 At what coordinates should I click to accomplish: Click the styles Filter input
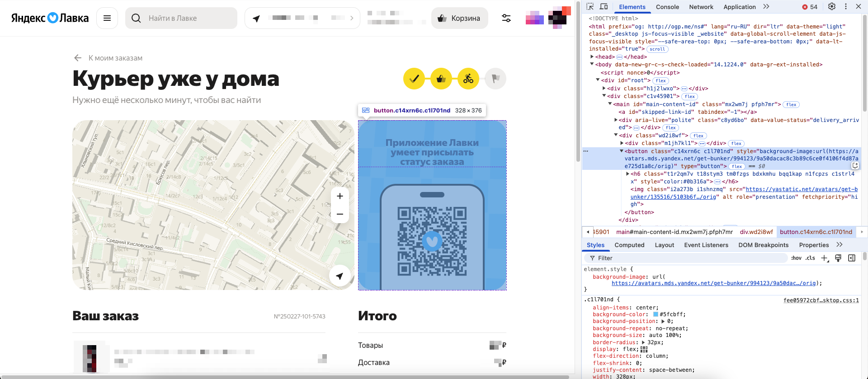pyautogui.click(x=685, y=258)
